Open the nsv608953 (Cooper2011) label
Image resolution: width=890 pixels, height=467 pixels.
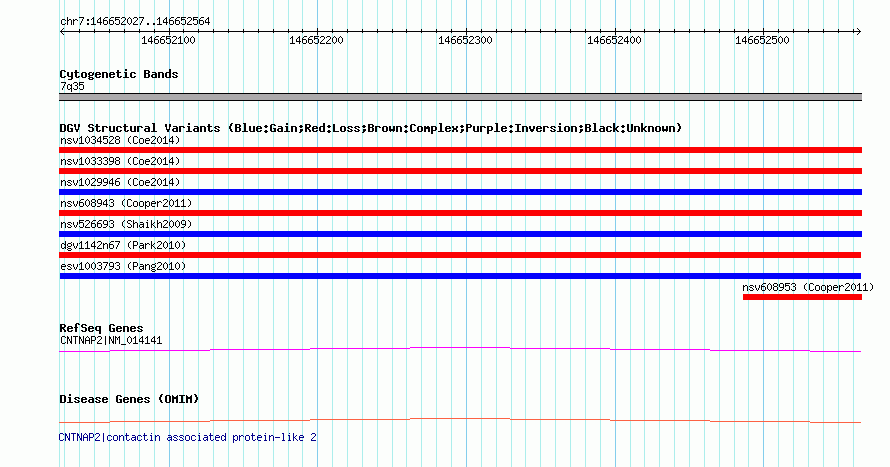click(x=808, y=287)
